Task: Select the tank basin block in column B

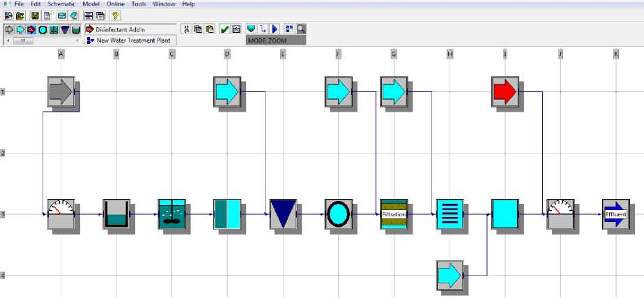Action: pos(116,214)
